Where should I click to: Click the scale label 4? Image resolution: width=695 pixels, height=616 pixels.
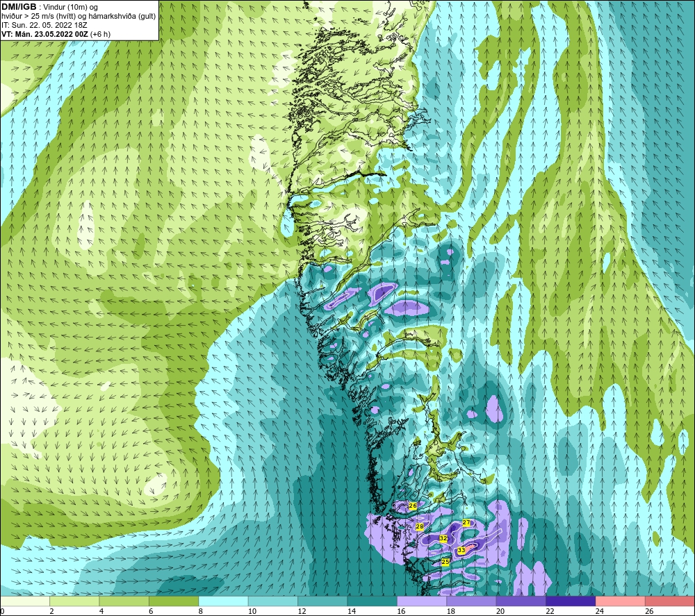101,612
